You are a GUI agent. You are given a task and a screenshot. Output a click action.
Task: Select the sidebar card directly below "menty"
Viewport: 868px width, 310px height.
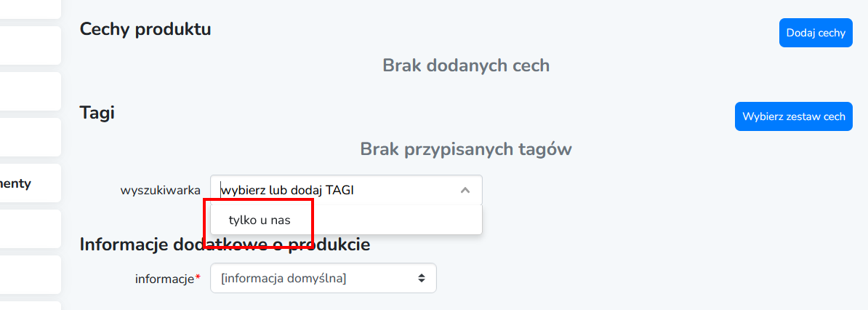click(29, 229)
